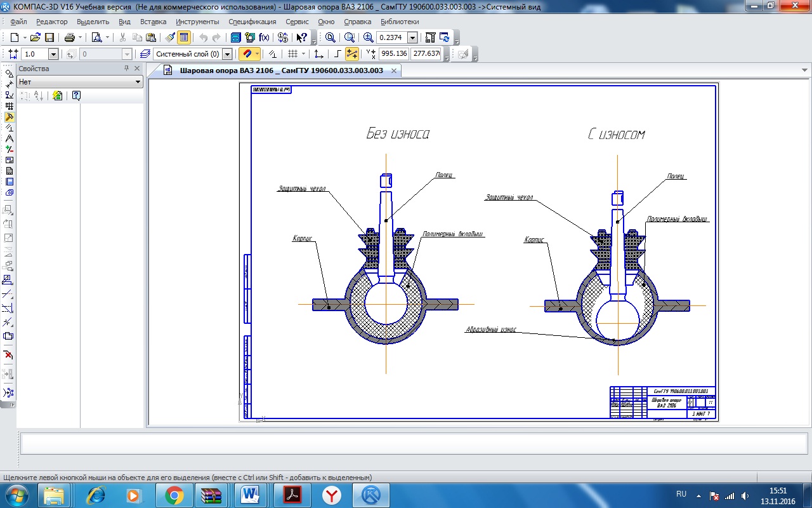
Task: Click the red X delete constraint icon
Action: 9,354
